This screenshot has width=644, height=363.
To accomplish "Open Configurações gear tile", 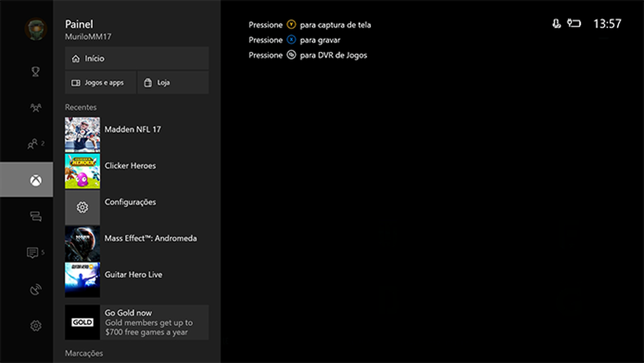I will pyautogui.click(x=82, y=207).
